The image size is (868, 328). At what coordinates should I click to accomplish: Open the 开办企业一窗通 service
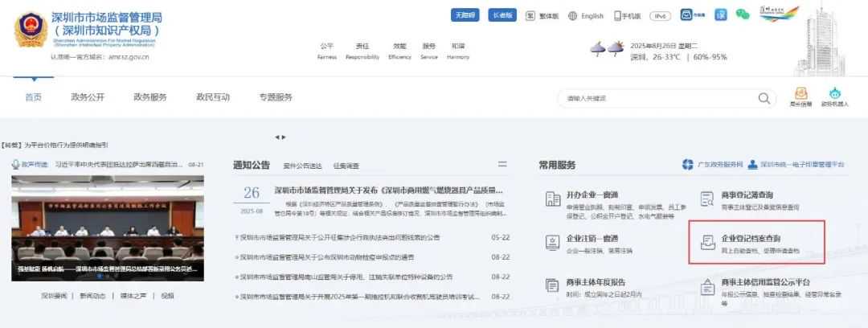(592, 195)
